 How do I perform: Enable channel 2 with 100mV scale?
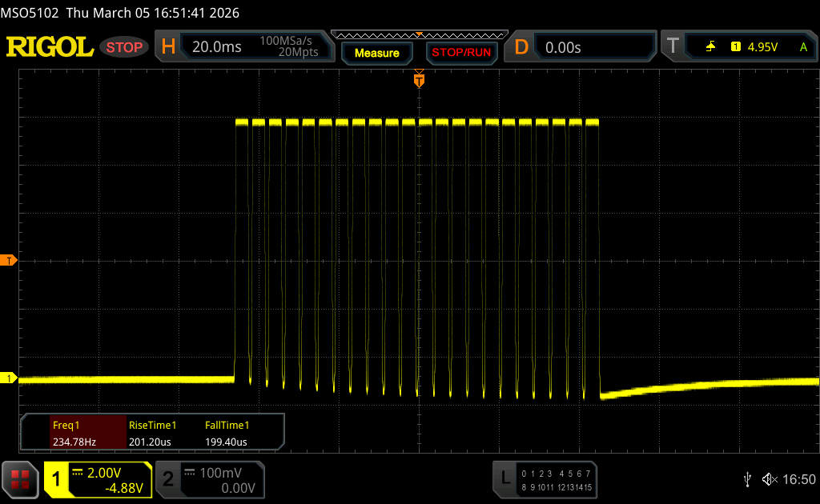click(x=208, y=479)
